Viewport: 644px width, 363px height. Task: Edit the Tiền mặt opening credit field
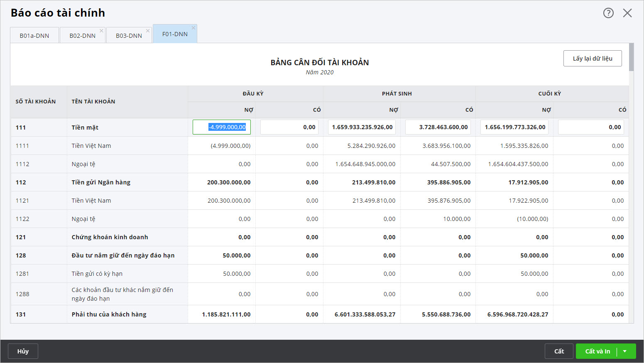click(x=289, y=127)
